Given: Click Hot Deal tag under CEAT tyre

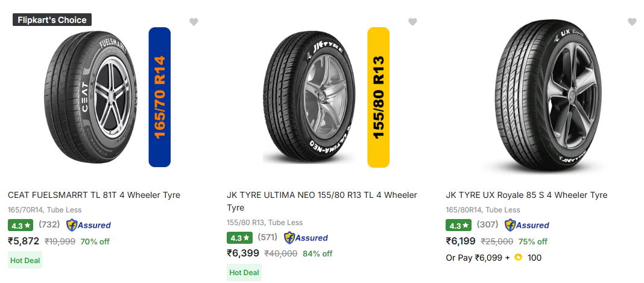Looking at the screenshot, I should (x=25, y=260).
